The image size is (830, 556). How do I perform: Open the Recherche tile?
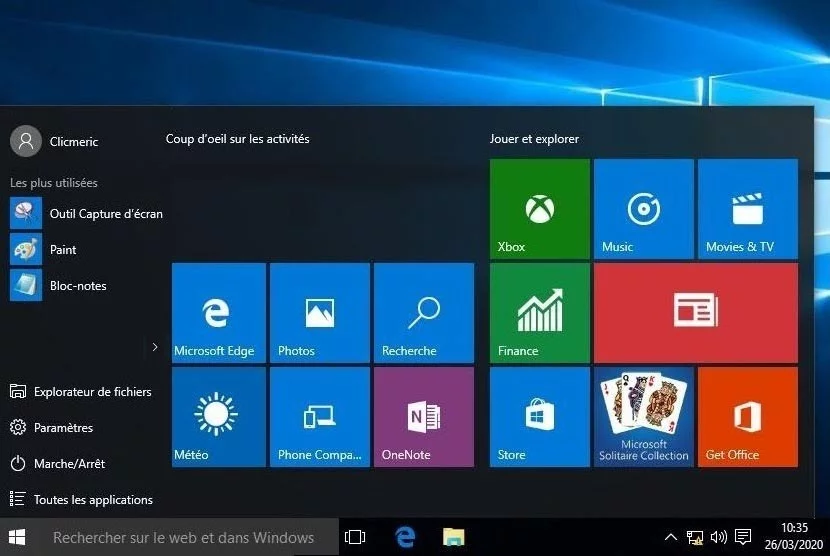[x=424, y=313]
